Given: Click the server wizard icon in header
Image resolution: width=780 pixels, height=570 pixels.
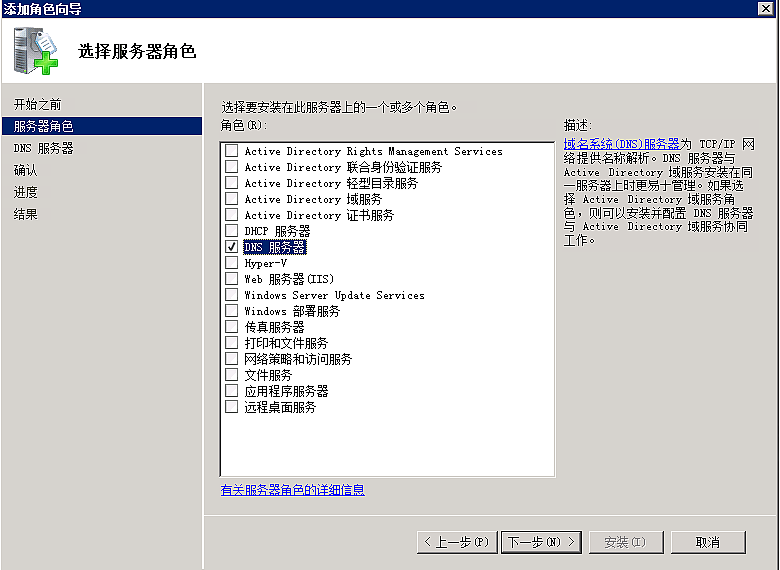Looking at the screenshot, I should click(x=36, y=52).
